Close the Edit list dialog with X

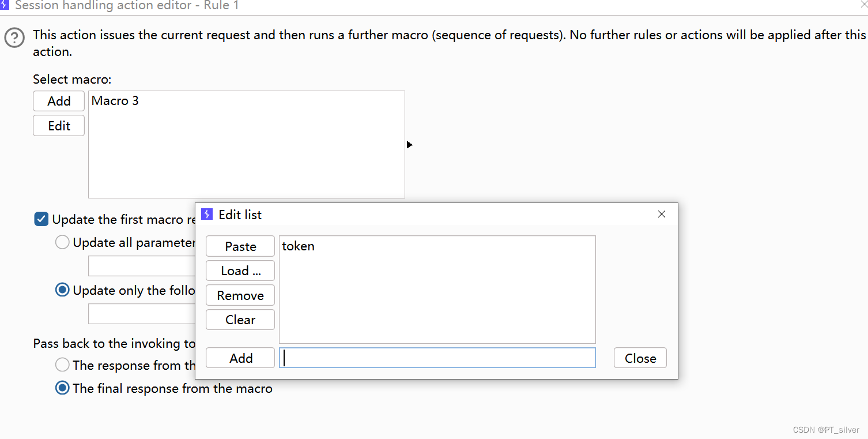(662, 214)
